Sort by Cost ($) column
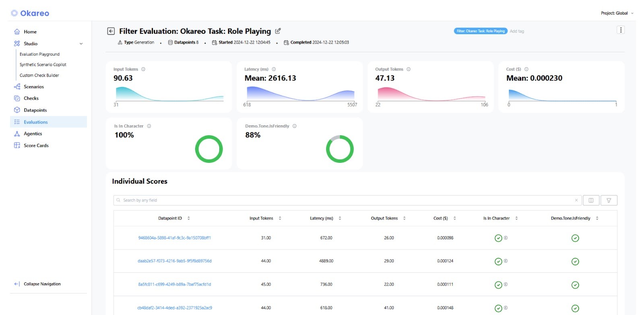This screenshot has height=315, width=644. 454,218
